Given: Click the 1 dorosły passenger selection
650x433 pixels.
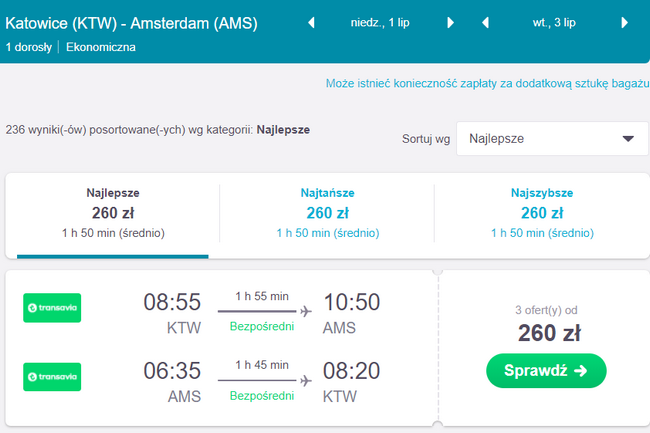Looking at the screenshot, I should (x=29, y=47).
